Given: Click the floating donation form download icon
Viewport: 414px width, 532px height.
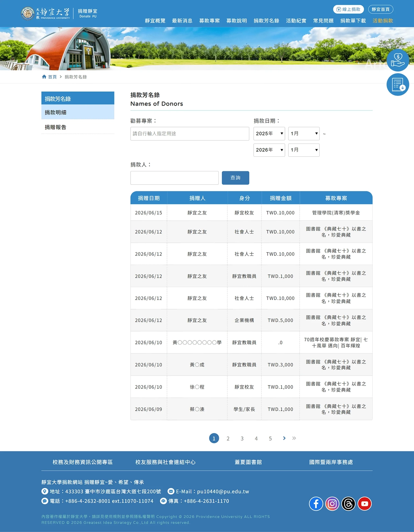Looking at the screenshot, I should (x=398, y=85).
